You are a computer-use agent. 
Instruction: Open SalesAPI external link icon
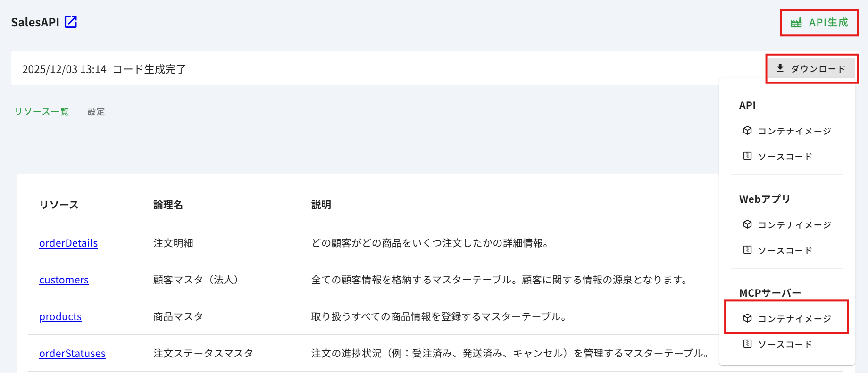point(71,22)
